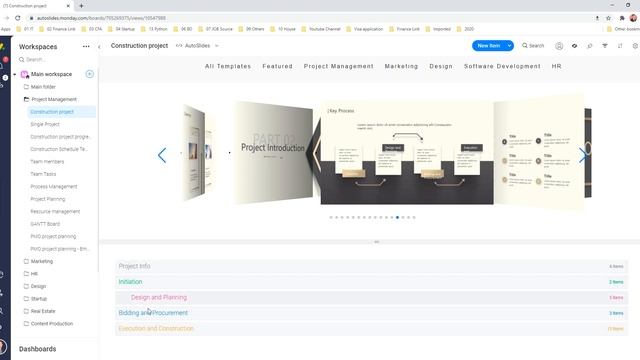The height and width of the screenshot is (360, 640).
Task: Open the AutoSlides view dropdown arrow
Action: point(217,46)
